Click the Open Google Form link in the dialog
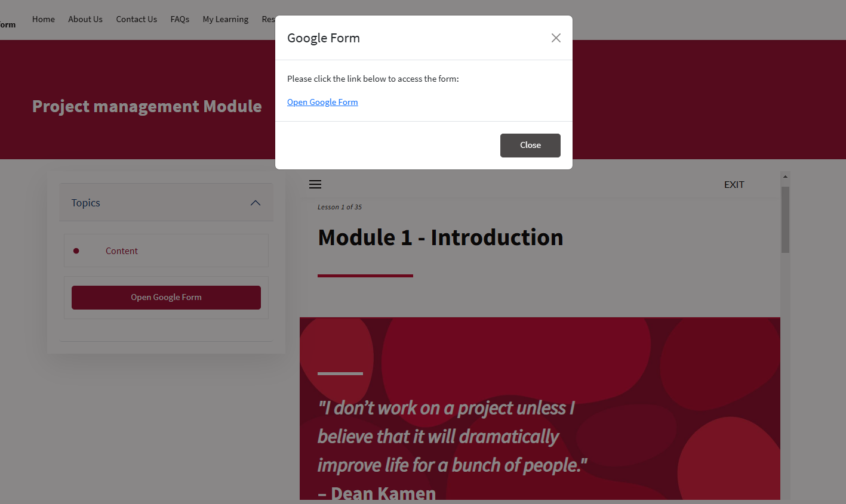This screenshot has width=846, height=504. click(x=322, y=102)
